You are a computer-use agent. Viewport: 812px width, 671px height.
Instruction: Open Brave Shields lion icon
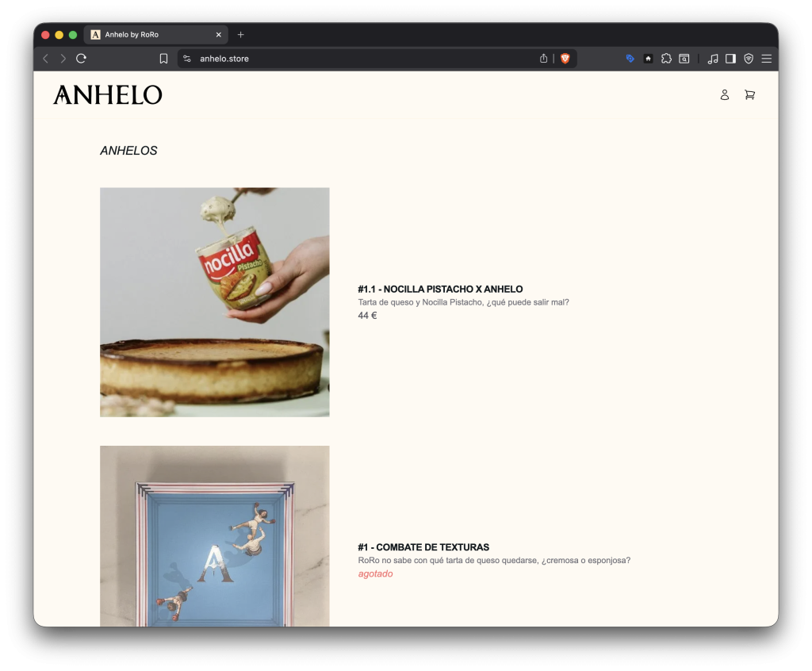(565, 59)
